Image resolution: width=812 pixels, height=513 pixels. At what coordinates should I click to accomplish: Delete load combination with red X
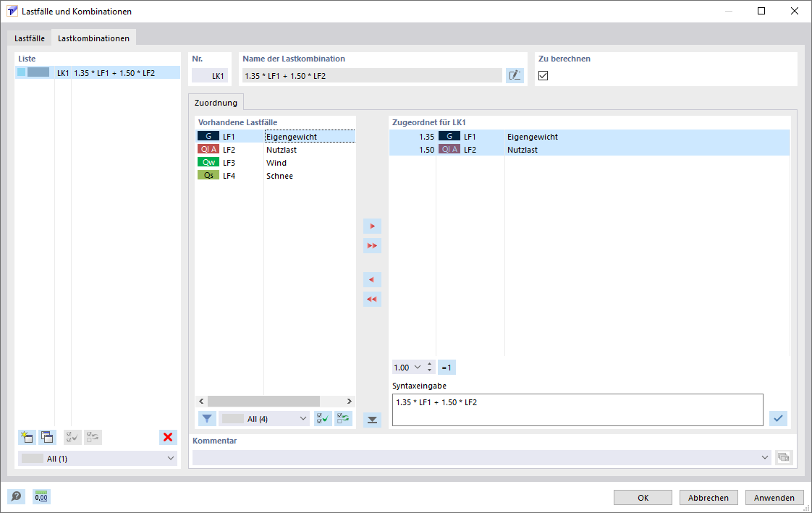[168, 438]
